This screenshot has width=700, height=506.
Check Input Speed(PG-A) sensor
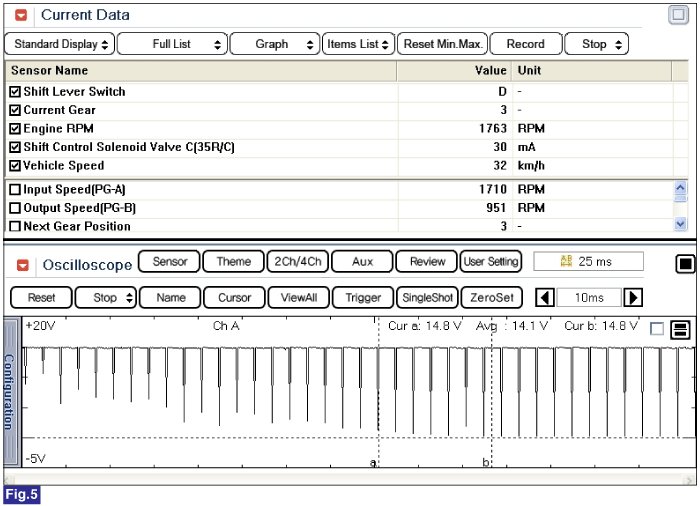[15, 190]
